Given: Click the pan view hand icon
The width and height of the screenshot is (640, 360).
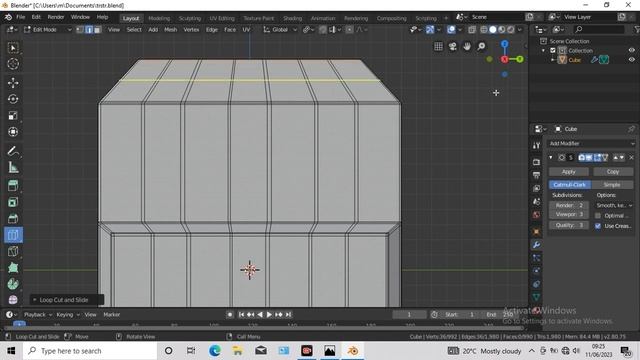Looking at the screenshot, I should (467, 47).
